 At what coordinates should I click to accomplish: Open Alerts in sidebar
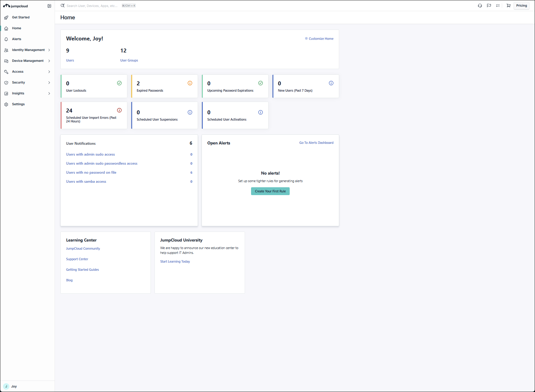coord(17,39)
